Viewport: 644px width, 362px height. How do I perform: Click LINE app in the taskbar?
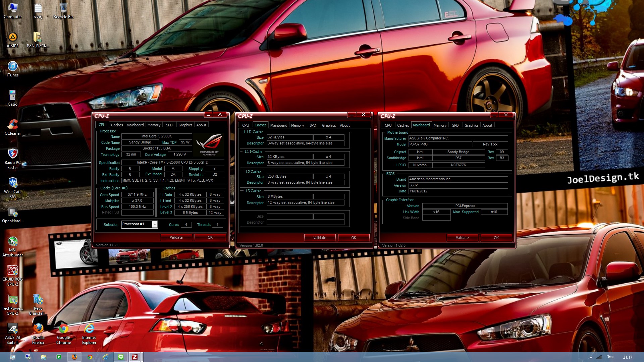(x=121, y=357)
